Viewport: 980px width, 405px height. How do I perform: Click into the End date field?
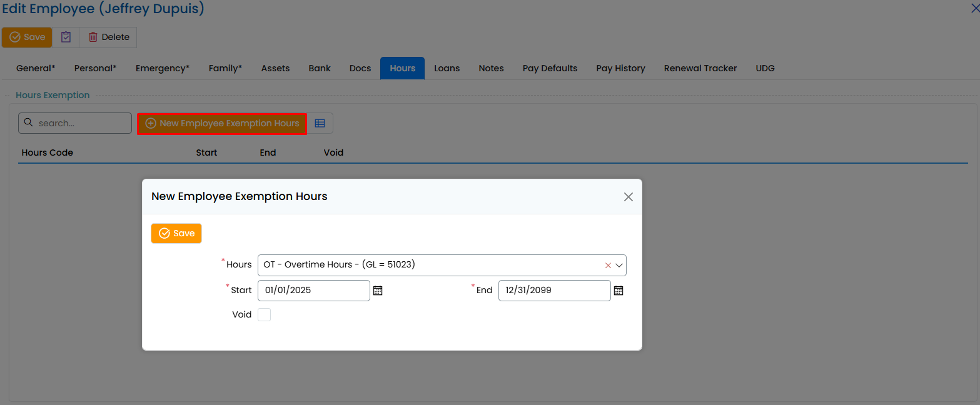coord(553,291)
